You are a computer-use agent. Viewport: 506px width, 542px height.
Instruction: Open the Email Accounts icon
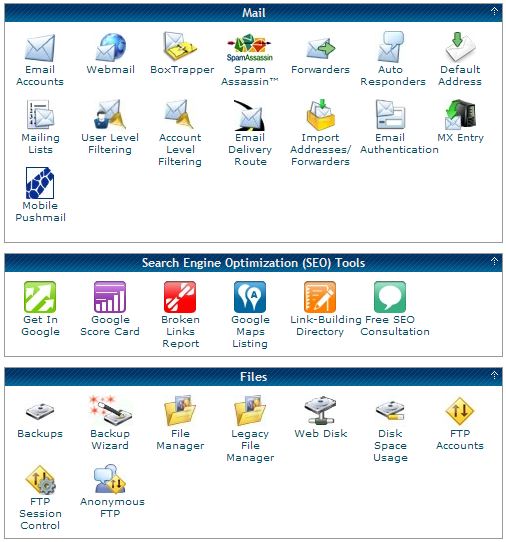pos(40,48)
